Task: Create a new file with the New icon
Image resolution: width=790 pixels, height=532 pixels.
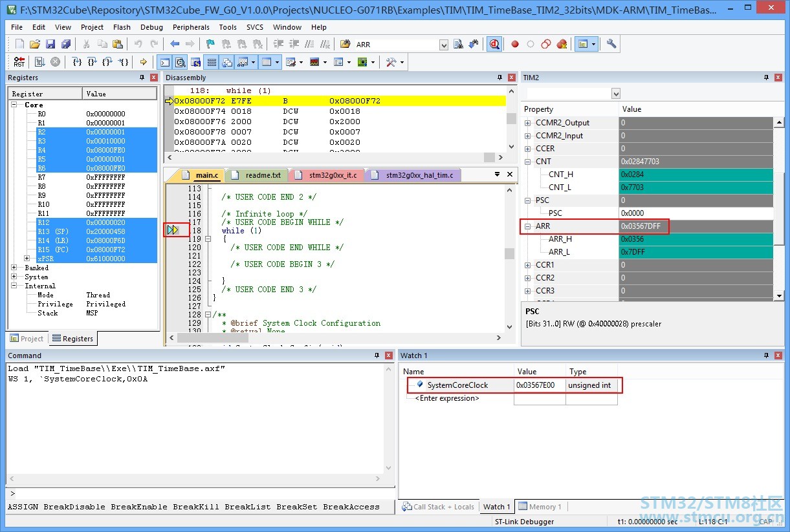Action: [19, 44]
